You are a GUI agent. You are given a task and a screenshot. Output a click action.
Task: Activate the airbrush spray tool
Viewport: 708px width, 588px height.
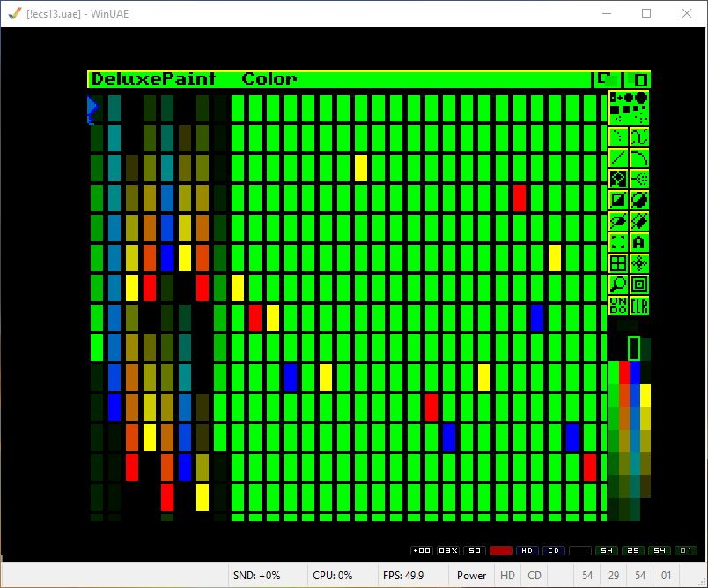pos(639,179)
